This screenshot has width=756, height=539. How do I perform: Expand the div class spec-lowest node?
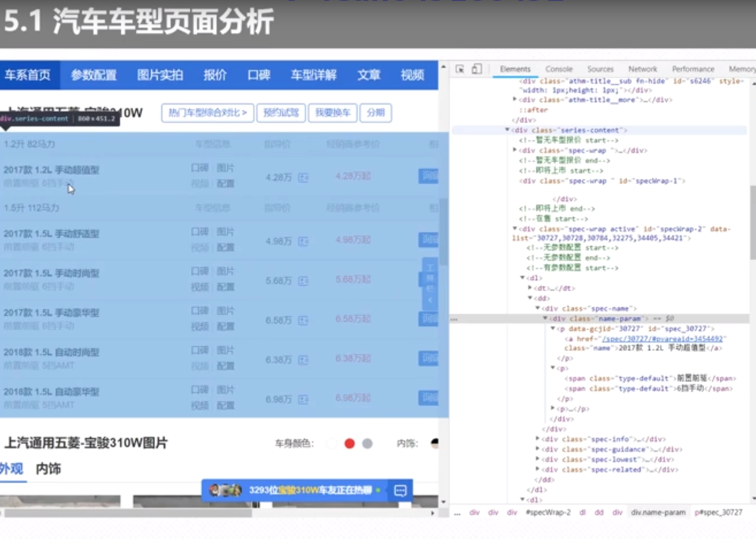coord(537,459)
